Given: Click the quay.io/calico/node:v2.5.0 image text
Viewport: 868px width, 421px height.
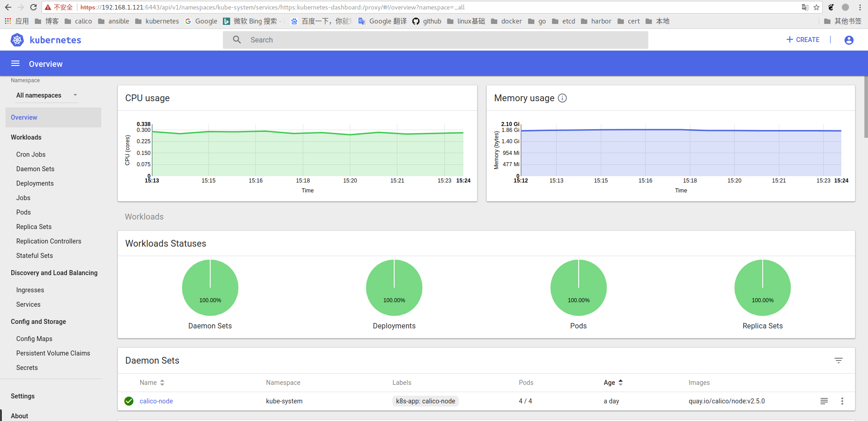Looking at the screenshot, I should click(727, 401).
